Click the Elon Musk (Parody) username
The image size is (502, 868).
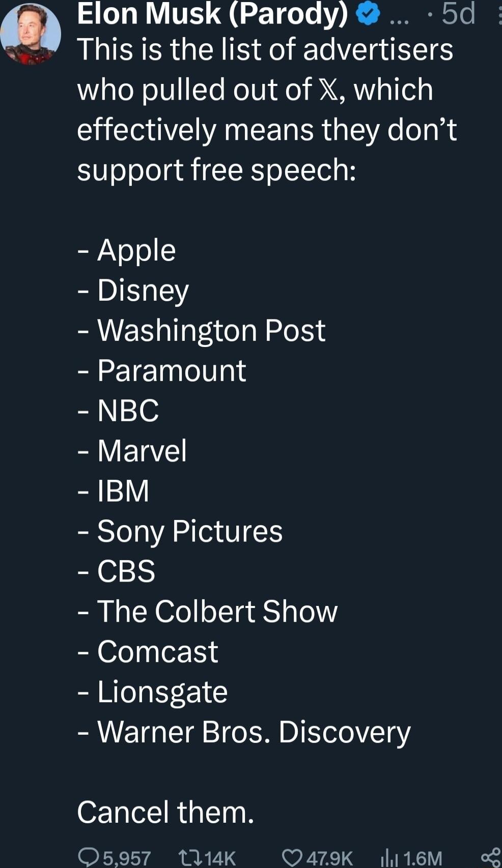(x=214, y=14)
